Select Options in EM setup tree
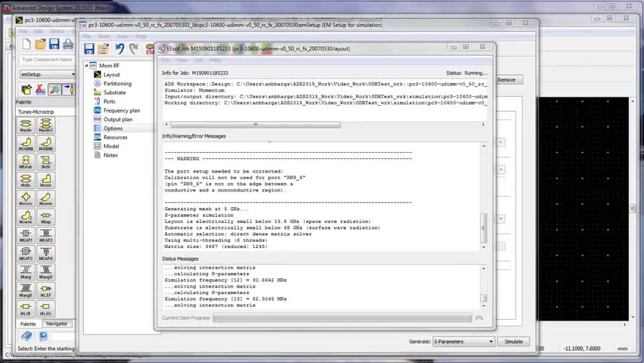Viewport: 644px width, 363px height. [113, 129]
